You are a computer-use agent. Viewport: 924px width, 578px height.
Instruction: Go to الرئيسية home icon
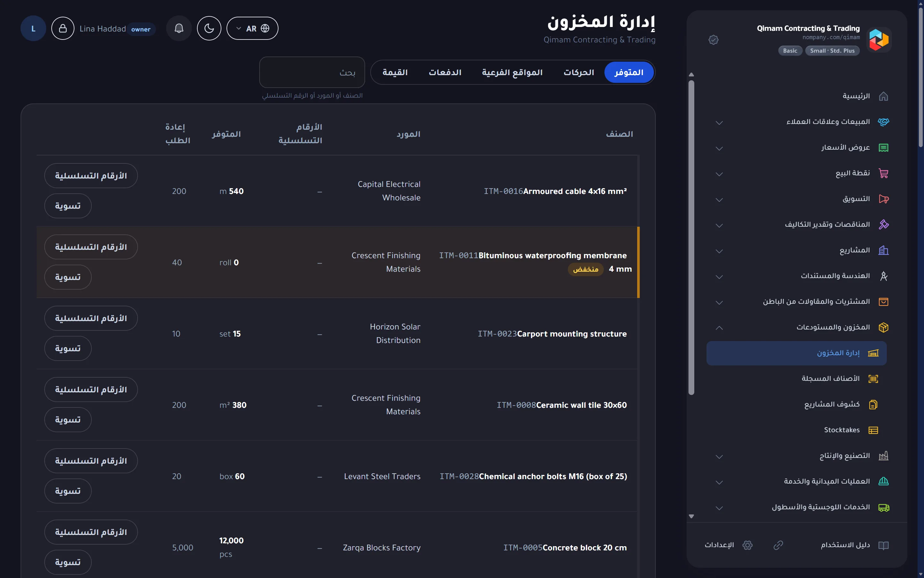[883, 96]
